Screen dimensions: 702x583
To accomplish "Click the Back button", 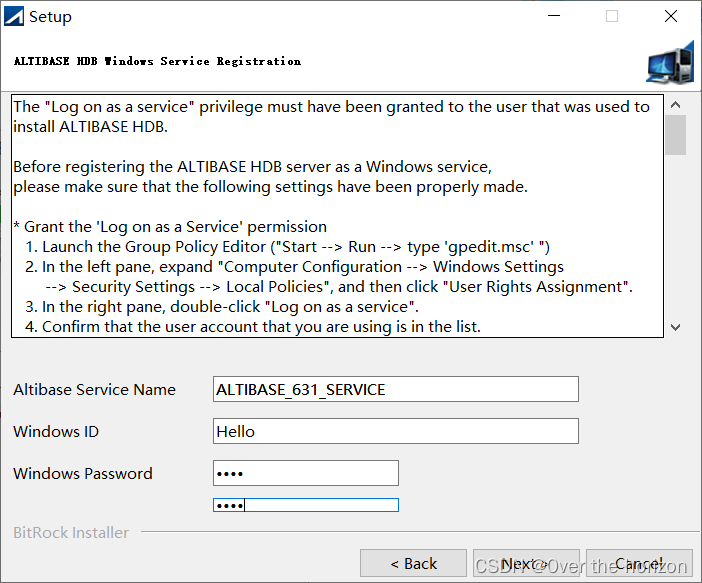I will coord(413,563).
